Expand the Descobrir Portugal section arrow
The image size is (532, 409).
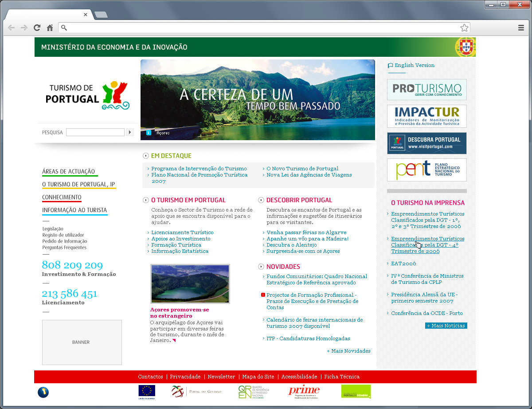pyautogui.click(x=261, y=200)
